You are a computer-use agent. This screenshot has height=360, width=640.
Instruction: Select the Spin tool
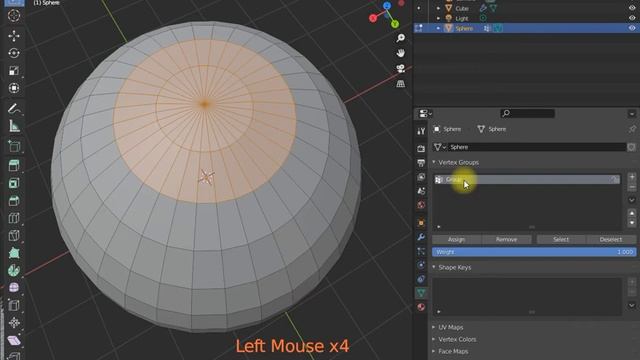[14, 270]
